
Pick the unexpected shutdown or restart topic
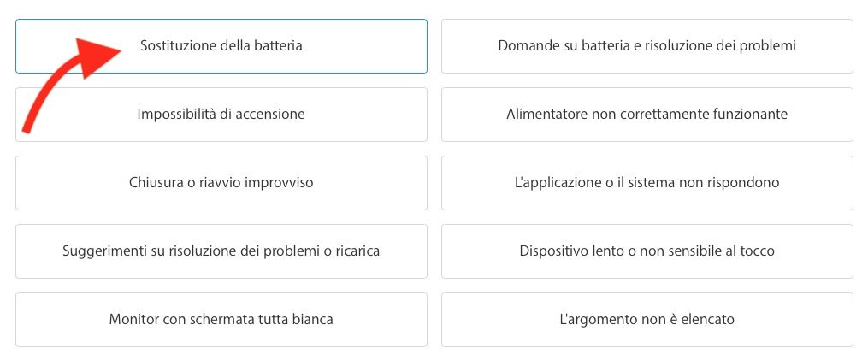coord(221,183)
